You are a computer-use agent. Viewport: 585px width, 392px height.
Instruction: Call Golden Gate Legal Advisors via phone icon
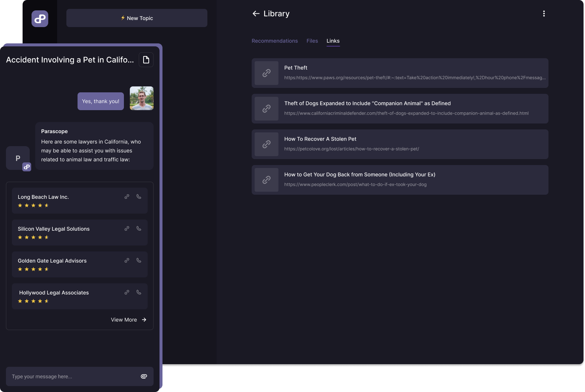[x=139, y=260]
